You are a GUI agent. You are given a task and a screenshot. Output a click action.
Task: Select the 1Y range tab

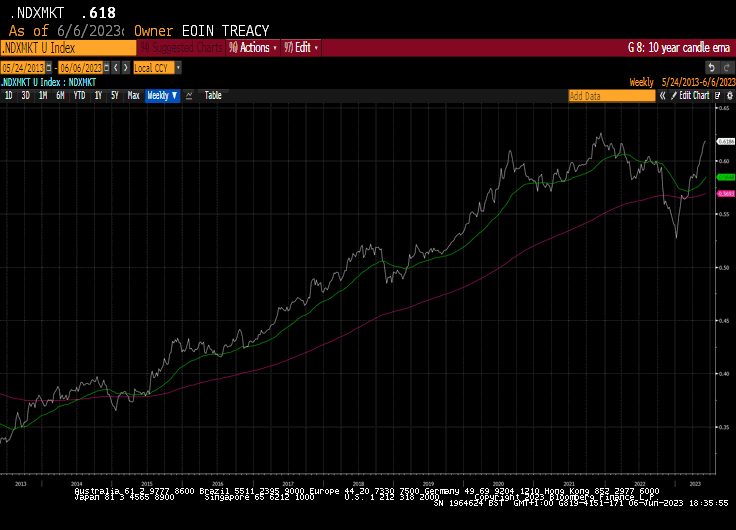tap(98, 96)
